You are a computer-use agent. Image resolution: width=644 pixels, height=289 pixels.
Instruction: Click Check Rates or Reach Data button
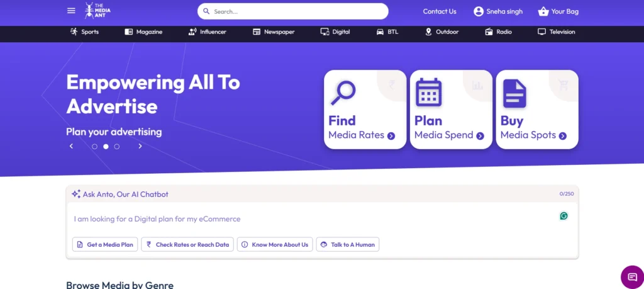coord(187,244)
